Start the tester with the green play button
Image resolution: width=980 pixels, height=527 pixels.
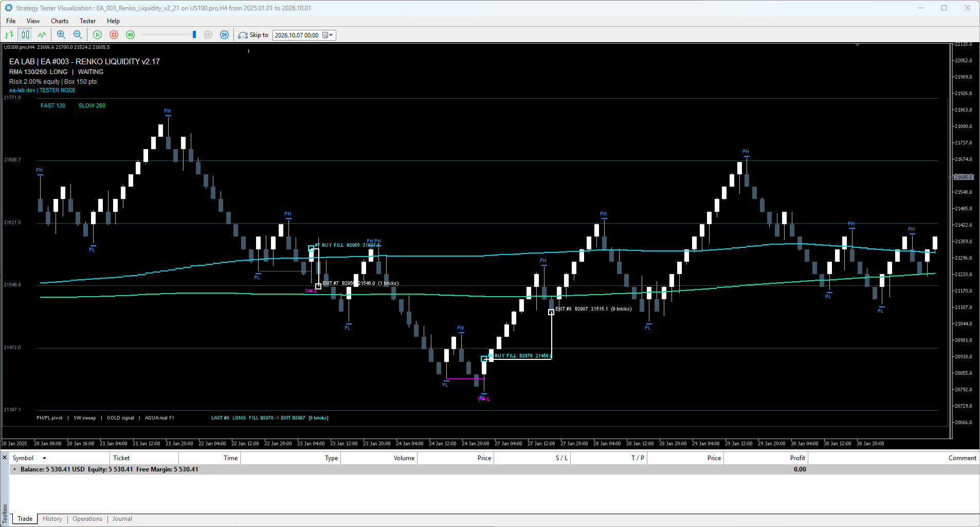pyautogui.click(x=97, y=35)
